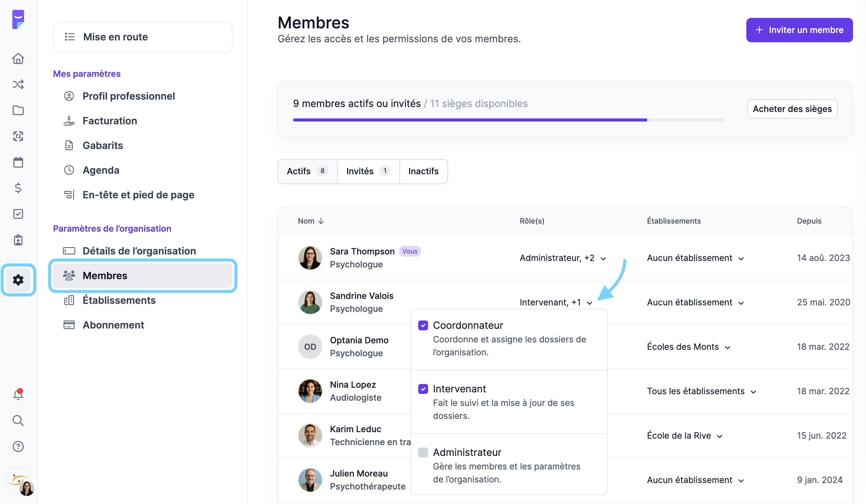The width and height of the screenshot is (866, 504).
Task: Click Inviter un membre button
Action: [799, 30]
